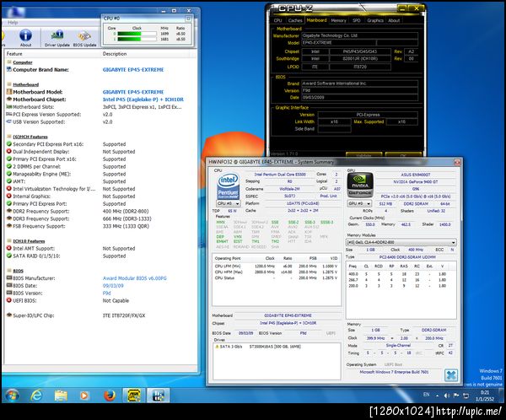Open the CPU #0 selector dropdown
This screenshot has width=506, height=420.
[229, 203]
